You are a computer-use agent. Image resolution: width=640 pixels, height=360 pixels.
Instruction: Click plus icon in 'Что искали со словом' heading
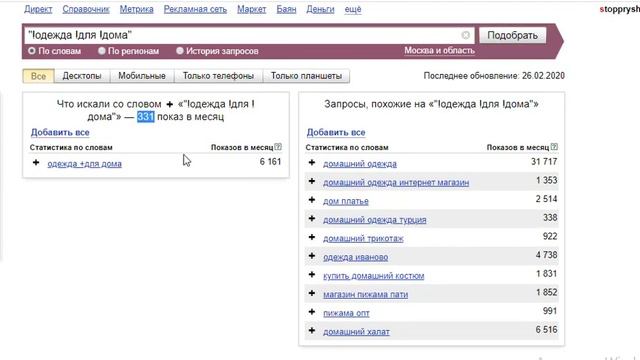pyautogui.click(x=169, y=104)
